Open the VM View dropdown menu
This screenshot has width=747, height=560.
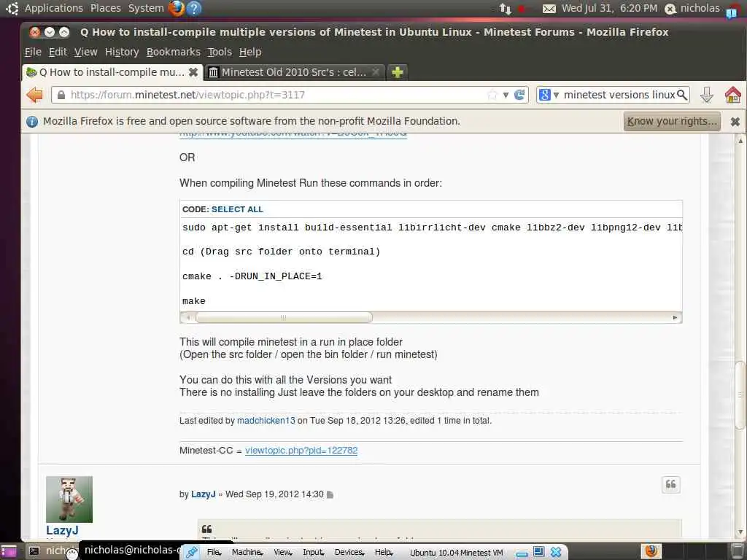click(x=283, y=553)
